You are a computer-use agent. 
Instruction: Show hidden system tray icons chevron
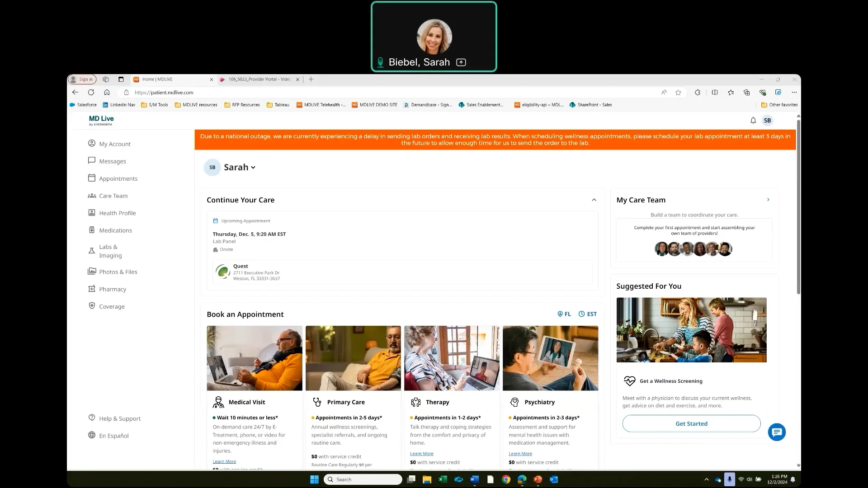[x=707, y=479]
